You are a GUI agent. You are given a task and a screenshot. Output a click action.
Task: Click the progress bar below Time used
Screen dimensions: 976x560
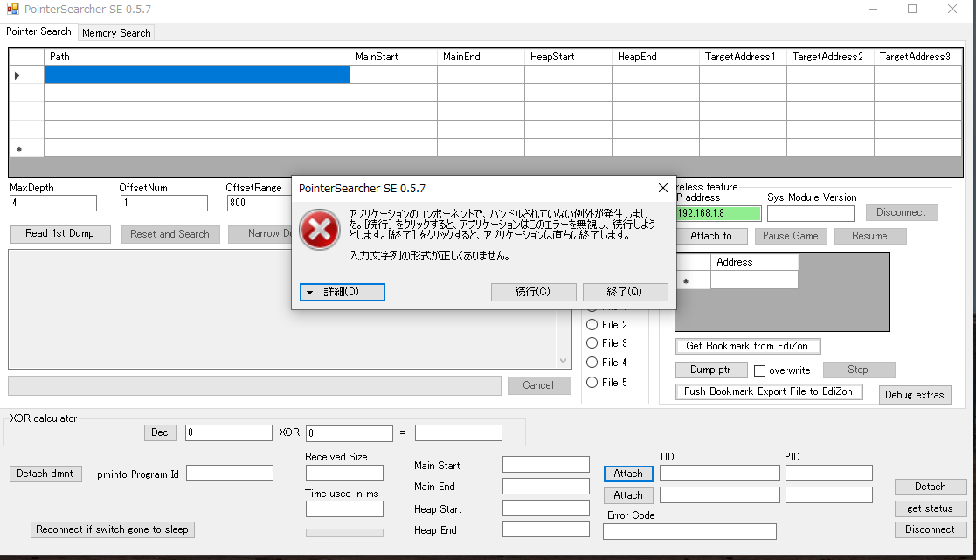(344, 533)
